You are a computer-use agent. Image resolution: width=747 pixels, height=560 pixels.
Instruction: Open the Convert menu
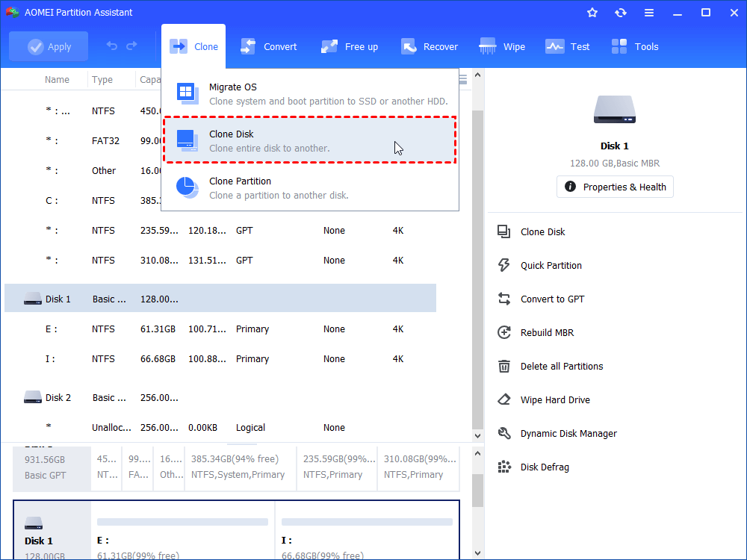coord(268,46)
